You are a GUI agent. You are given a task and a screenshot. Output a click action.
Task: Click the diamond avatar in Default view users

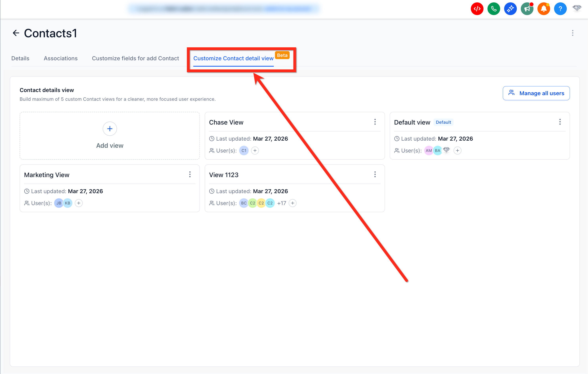[446, 150]
